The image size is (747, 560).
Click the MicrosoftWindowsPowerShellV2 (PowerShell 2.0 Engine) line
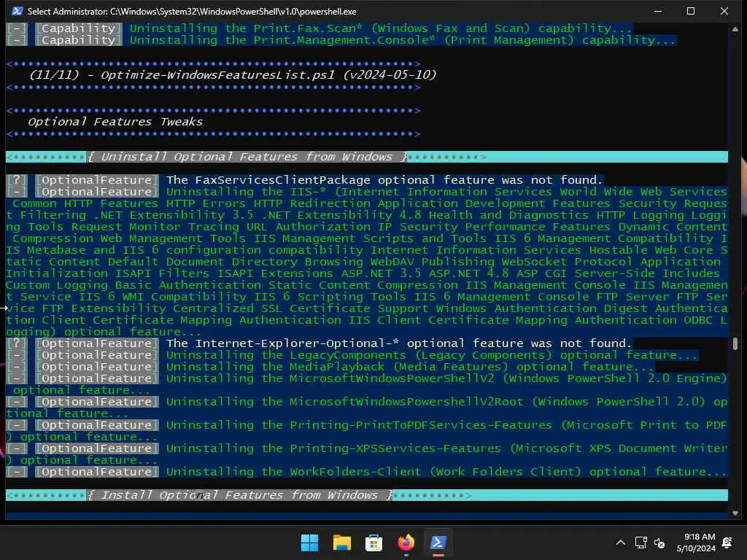[x=367, y=384]
